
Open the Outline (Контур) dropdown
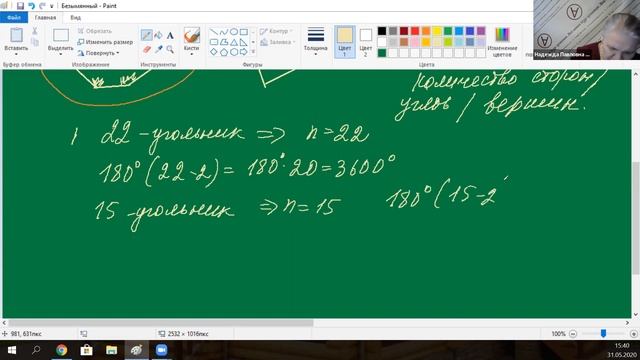click(x=277, y=31)
